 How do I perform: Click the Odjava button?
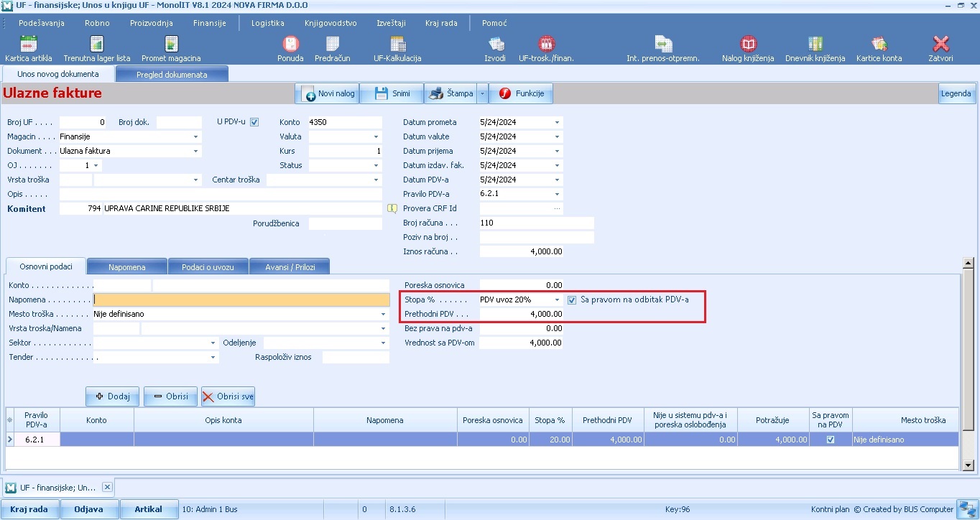click(88, 509)
